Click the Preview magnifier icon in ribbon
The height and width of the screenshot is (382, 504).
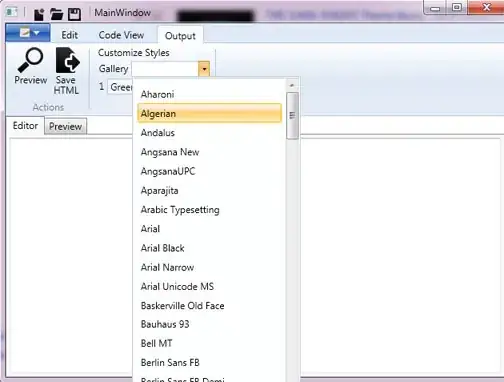tap(30, 60)
